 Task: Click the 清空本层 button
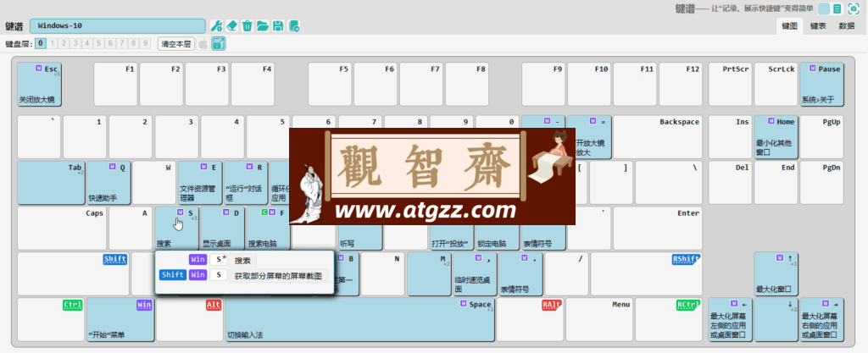point(176,44)
